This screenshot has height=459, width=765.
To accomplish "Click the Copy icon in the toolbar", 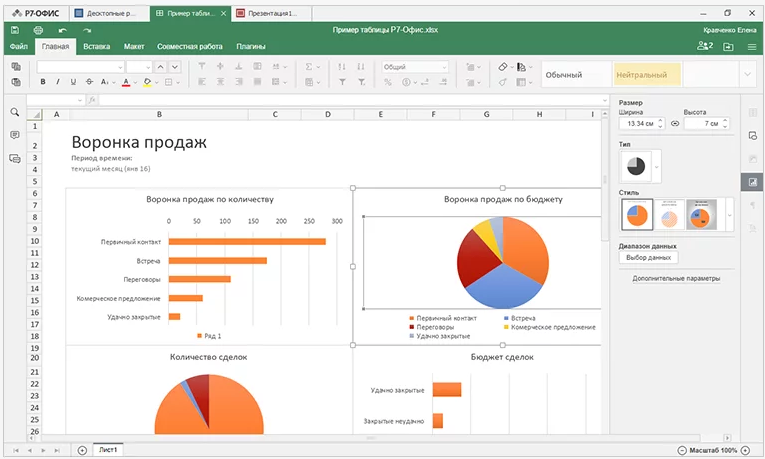I will pyautogui.click(x=16, y=67).
